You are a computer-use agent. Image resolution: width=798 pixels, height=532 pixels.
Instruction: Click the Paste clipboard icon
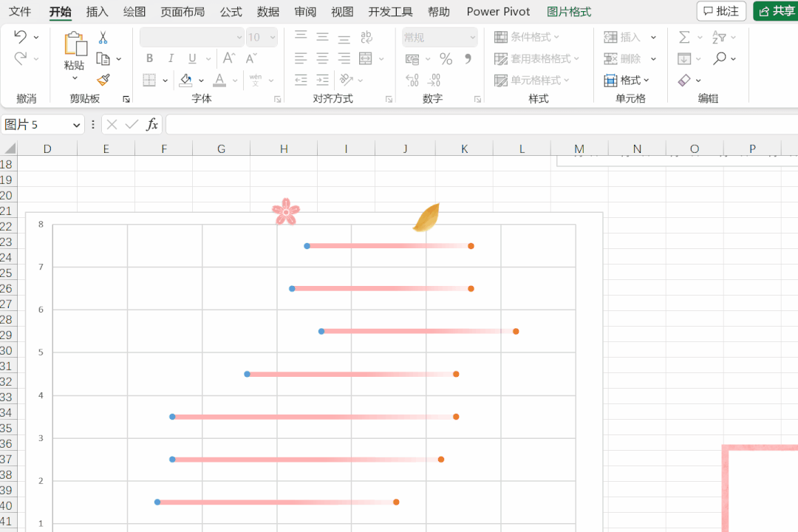point(75,44)
